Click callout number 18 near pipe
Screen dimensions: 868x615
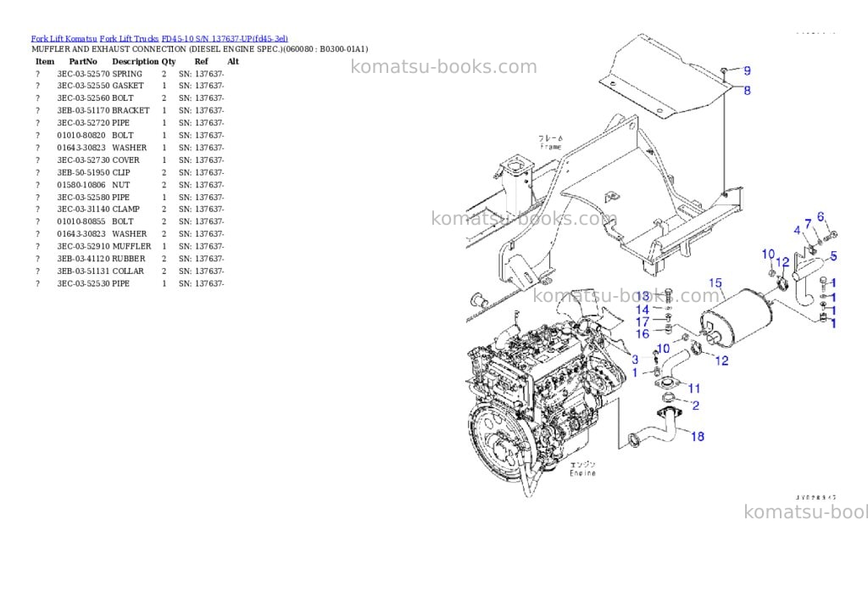698,437
